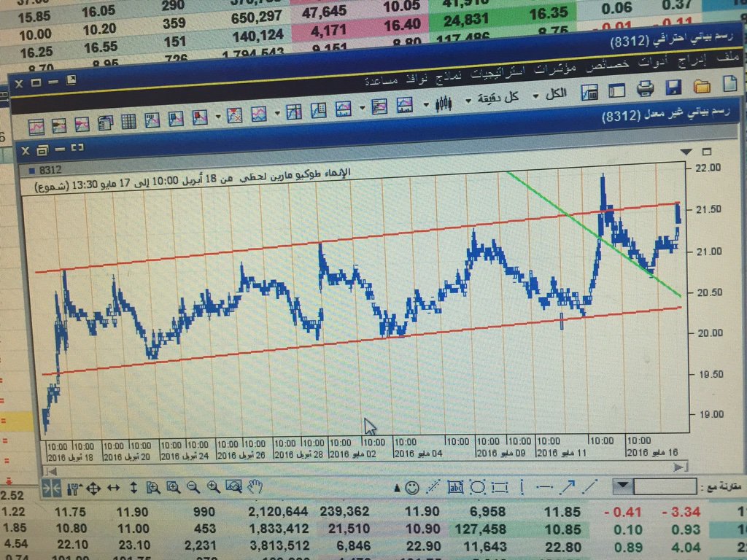
Task: Click the price with volume chart icon
Action: pyautogui.click(x=404, y=105)
